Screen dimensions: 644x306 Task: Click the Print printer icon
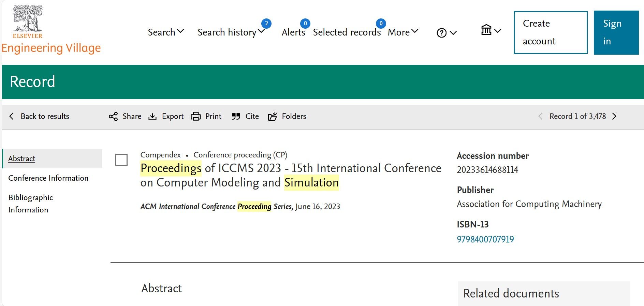click(196, 116)
